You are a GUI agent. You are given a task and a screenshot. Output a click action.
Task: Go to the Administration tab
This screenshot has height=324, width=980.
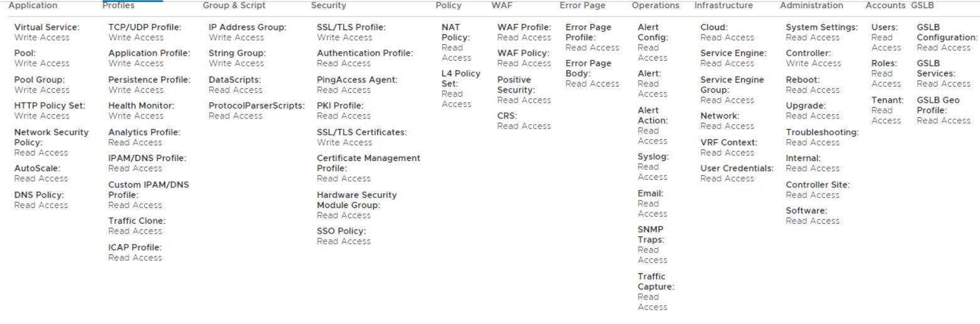tap(811, 6)
